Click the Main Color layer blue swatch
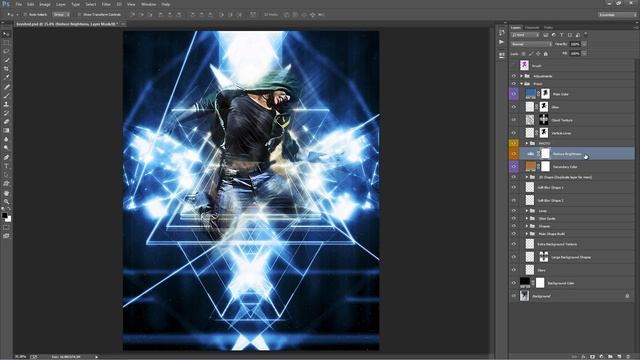Image resolution: width=640 pixels, height=360 pixels. pos(530,93)
